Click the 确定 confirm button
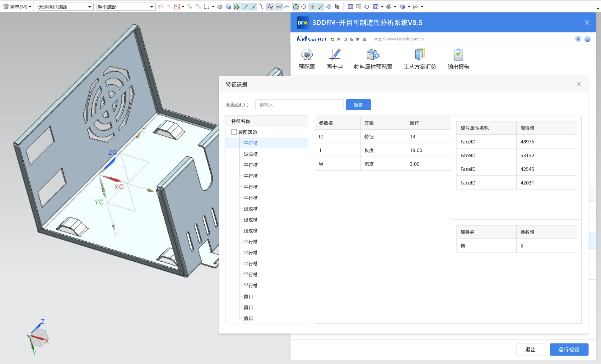 pyautogui.click(x=358, y=105)
